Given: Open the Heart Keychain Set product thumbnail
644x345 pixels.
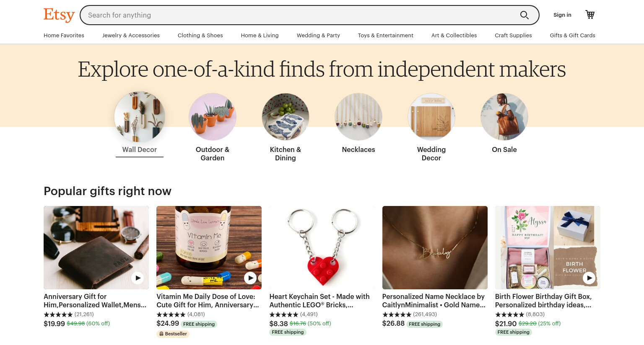Looking at the screenshot, I should [x=322, y=247].
